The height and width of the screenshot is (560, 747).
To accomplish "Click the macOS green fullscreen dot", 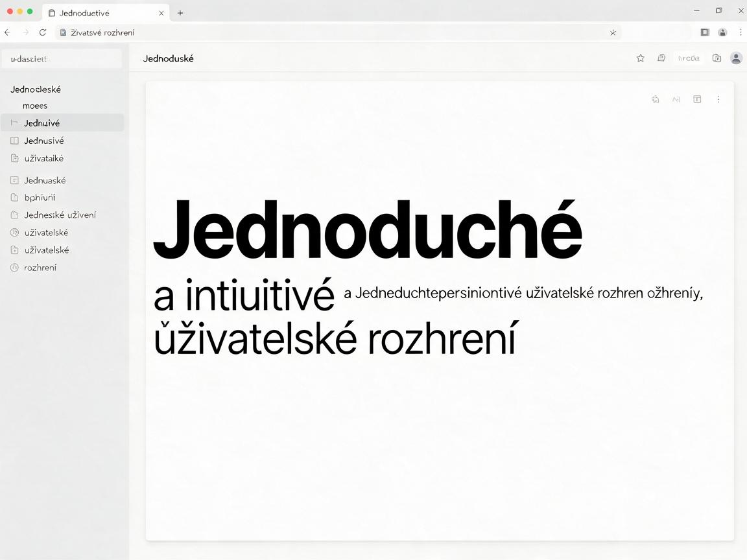I will click(x=30, y=12).
